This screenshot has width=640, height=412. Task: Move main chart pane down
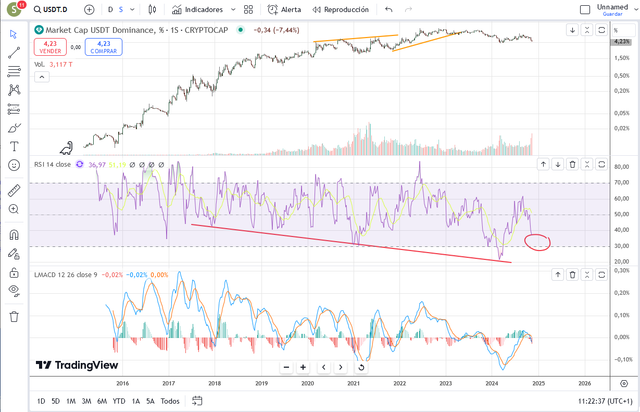point(572,30)
